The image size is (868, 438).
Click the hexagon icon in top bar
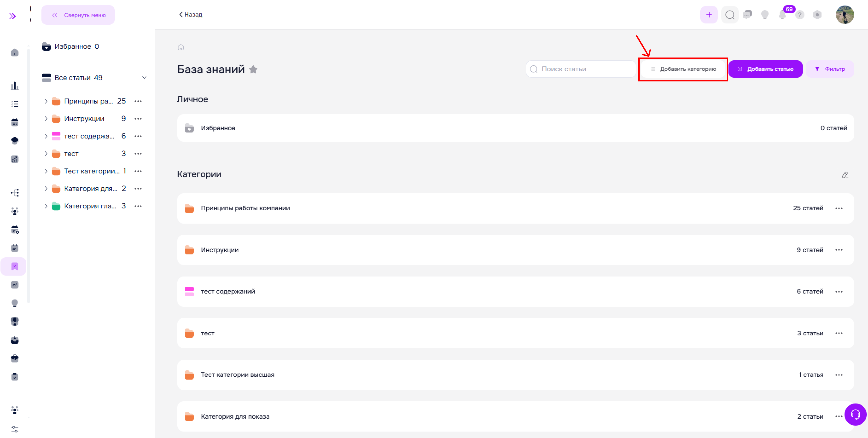tap(817, 15)
